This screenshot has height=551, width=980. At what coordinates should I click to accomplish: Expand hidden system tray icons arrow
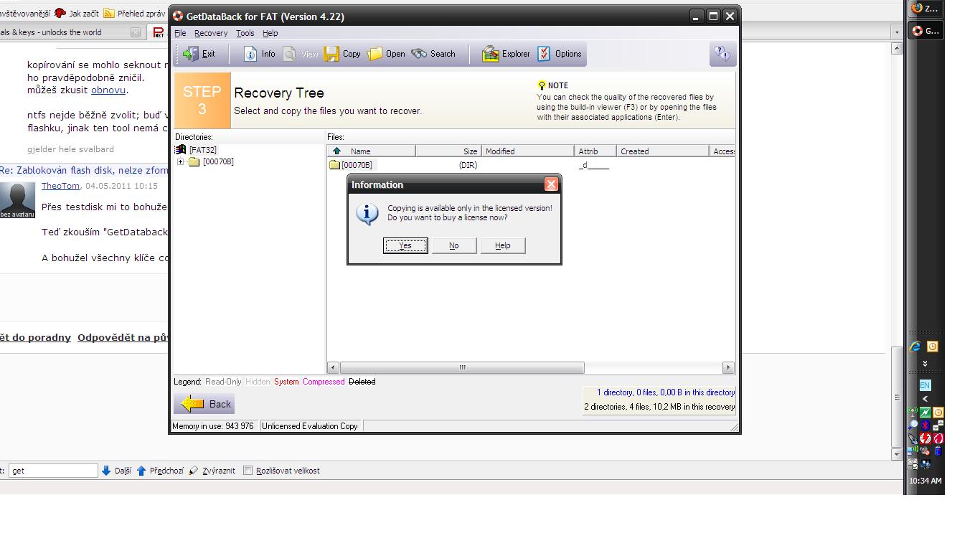tap(925, 399)
